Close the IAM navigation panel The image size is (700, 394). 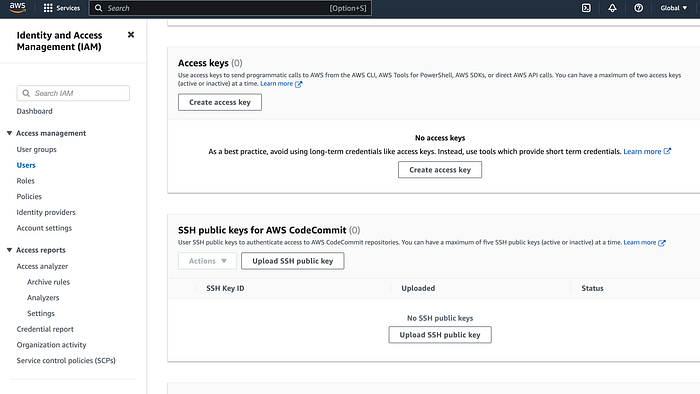pos(131,35)
